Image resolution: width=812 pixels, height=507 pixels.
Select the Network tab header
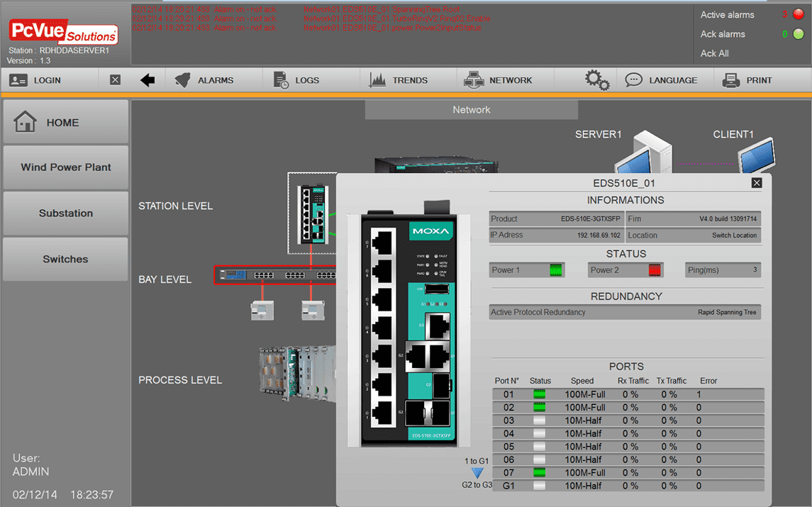click(471, 109)
